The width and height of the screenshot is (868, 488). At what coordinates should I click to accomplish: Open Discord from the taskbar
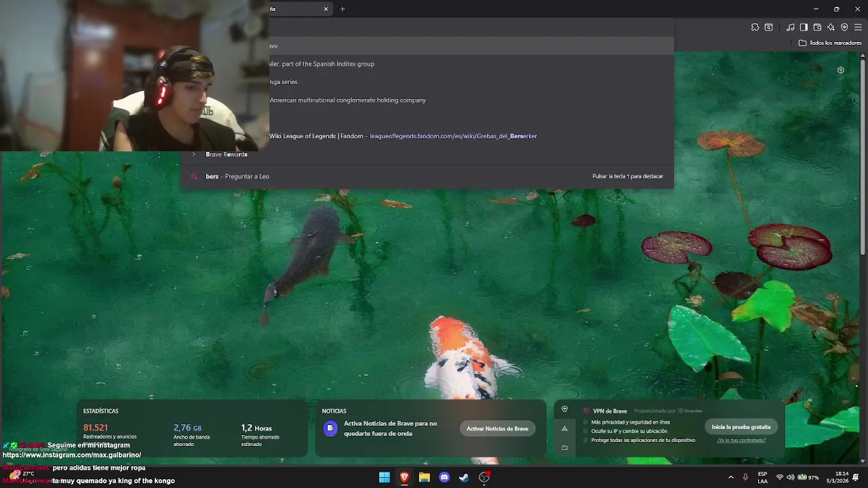tap(444, 477)
